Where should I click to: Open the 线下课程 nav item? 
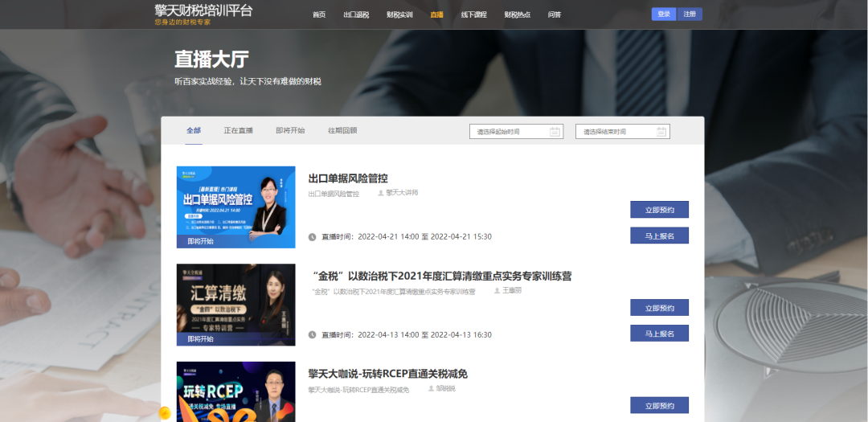click(x=474, y=14)
